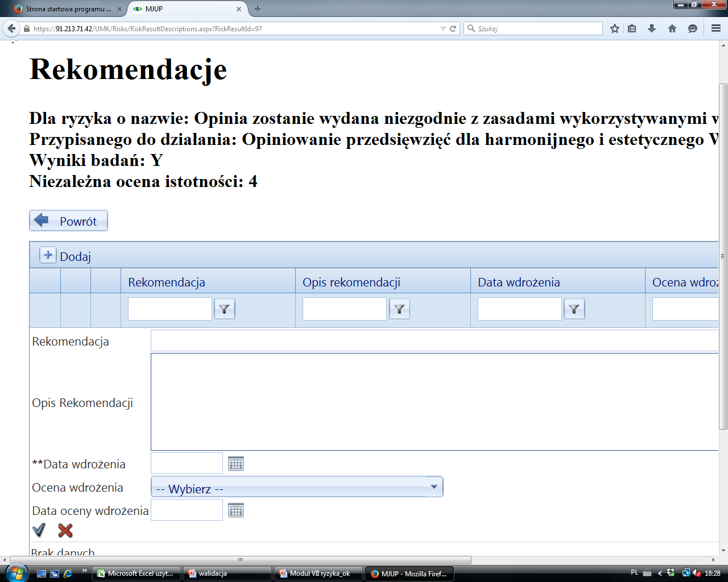The width and height of the screenshot is (728, 582).
Task: Click Show desktop quick launch icon
Action: 42,573
